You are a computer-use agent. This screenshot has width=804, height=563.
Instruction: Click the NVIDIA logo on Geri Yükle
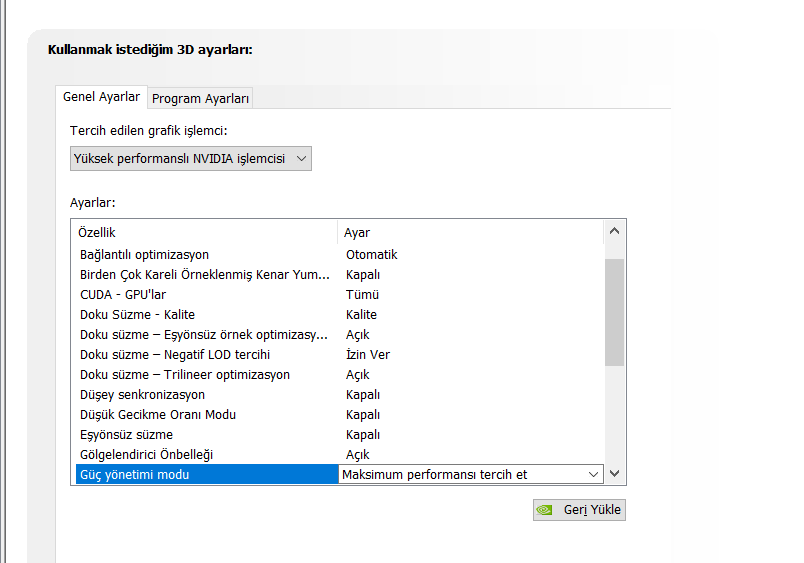[545, 510]
